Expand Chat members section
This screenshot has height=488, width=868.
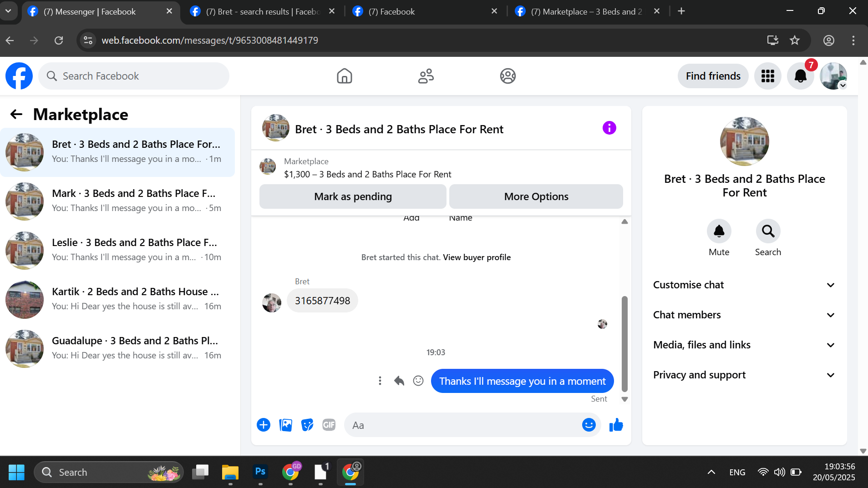(x=744, y=315)
